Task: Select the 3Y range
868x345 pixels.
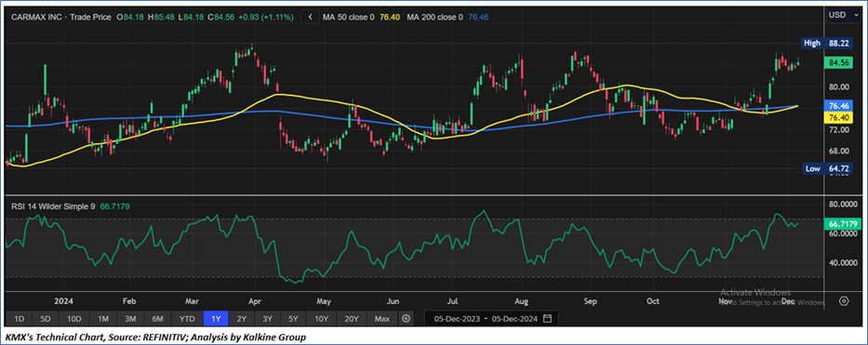Action: (267, 318)
